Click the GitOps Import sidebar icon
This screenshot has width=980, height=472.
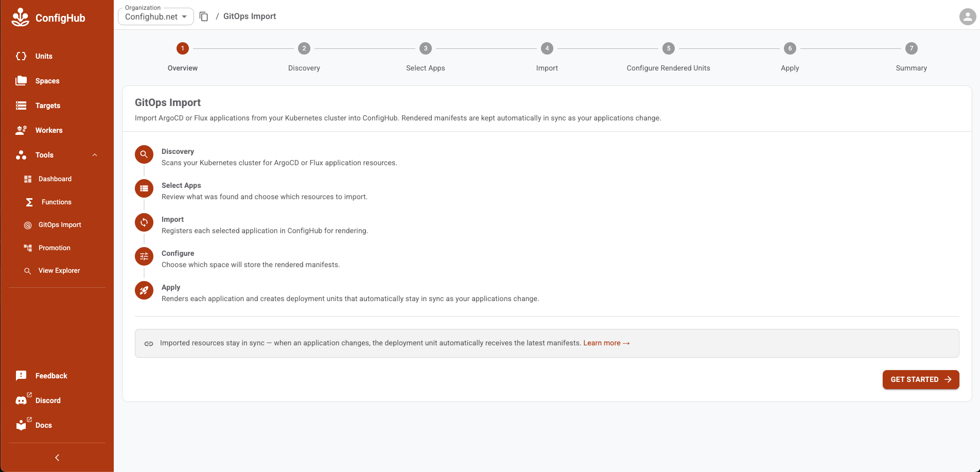pyautogui.click(x=28, y=225)
